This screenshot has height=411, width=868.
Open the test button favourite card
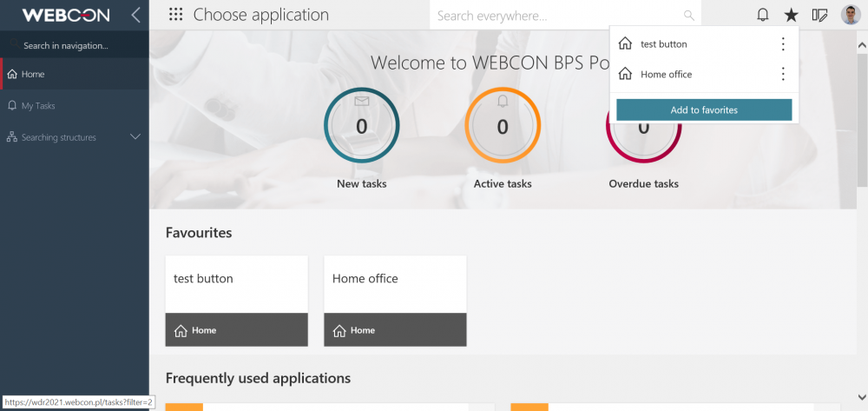pyautogui.click(x=236, y=301)
